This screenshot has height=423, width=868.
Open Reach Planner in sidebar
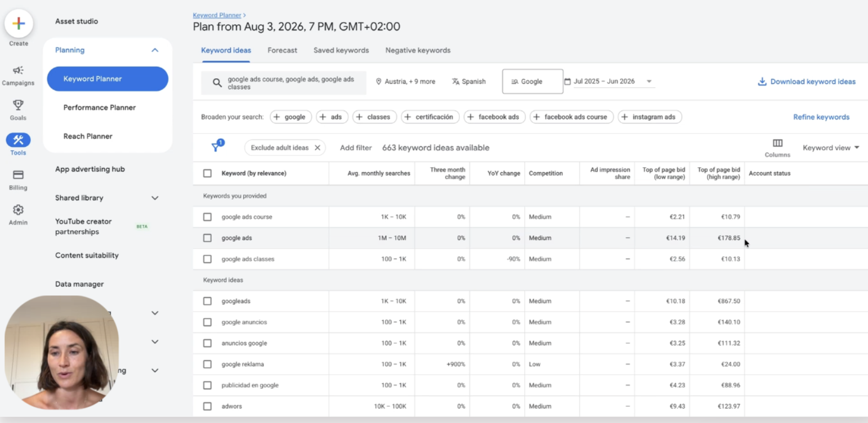coord(88,136)
